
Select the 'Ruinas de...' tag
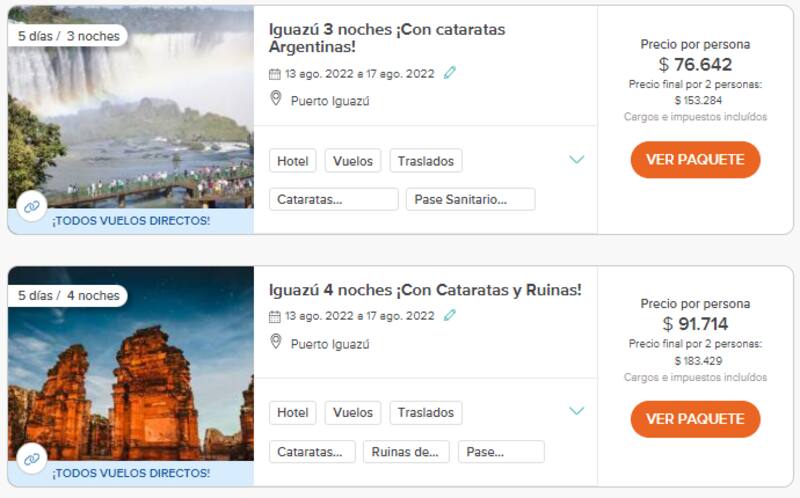click(406, 452)
